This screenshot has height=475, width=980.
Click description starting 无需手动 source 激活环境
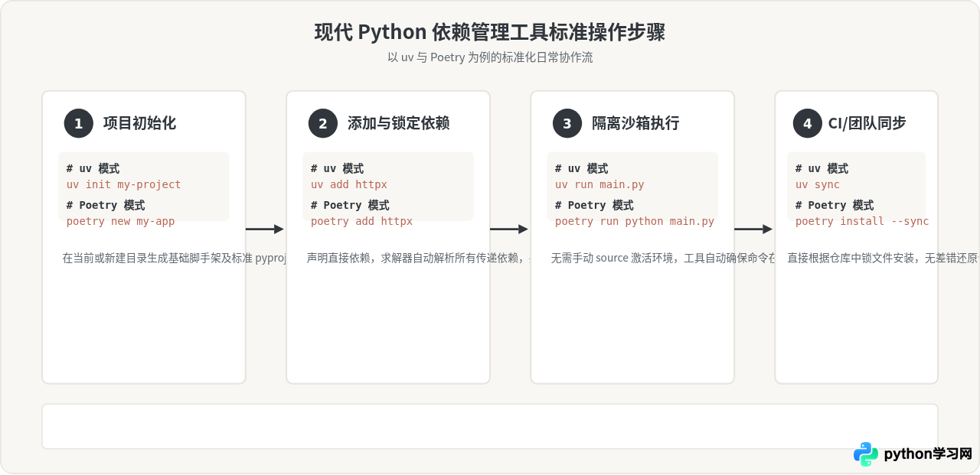663,258
